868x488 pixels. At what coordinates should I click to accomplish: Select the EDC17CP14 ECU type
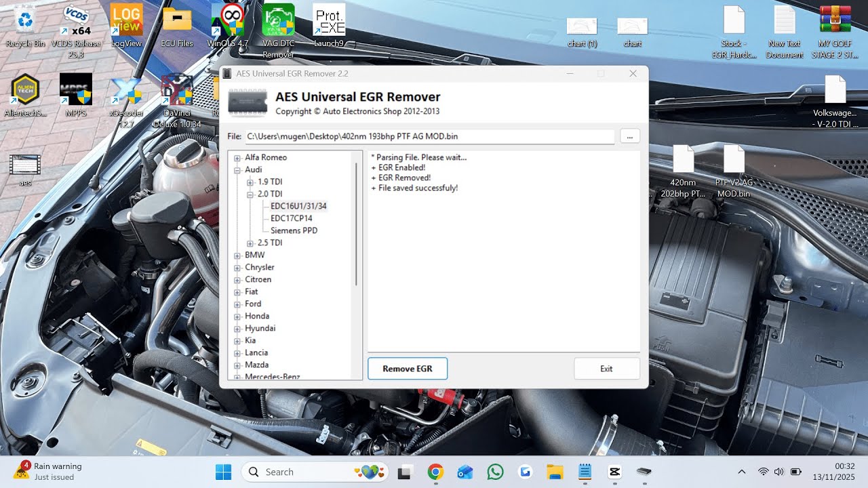290,218
